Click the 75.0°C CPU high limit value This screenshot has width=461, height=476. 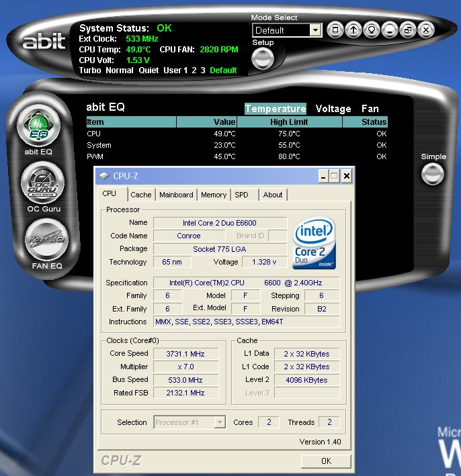pyautogui.click(x=290, y=134)
